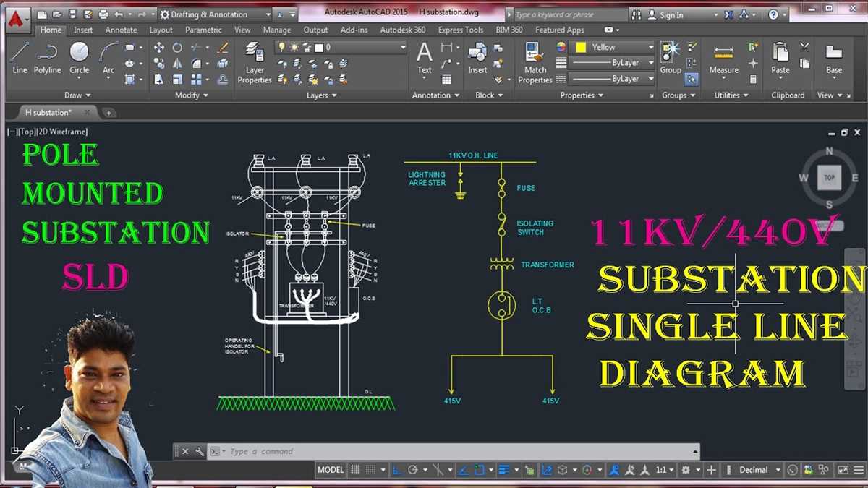868x488 pixels.
Task: Click the Save icon in quick access toolbar
Action: (73, 14)
